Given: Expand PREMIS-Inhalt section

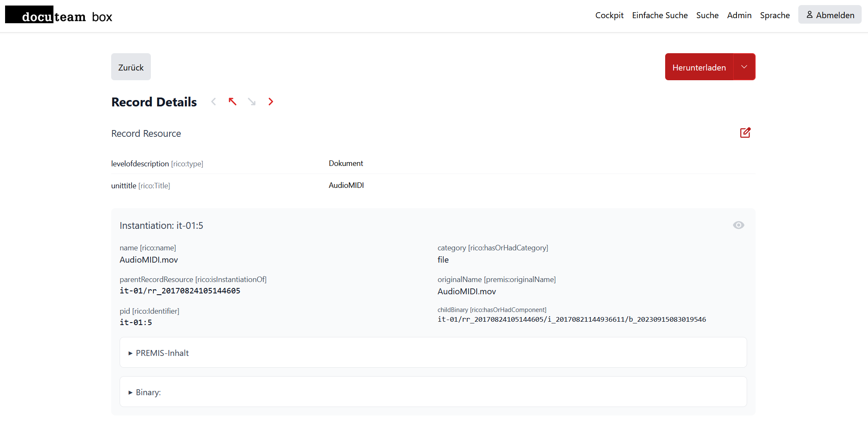Looking at the screenshot, I should (433, 353).
